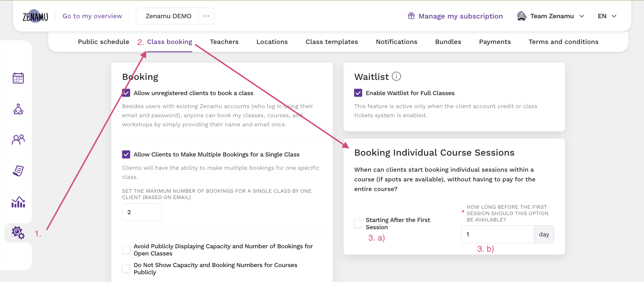
Task: Disable Enable Waitlist for Full Classes
Action: pyautogui.click(x=358, y=93)
